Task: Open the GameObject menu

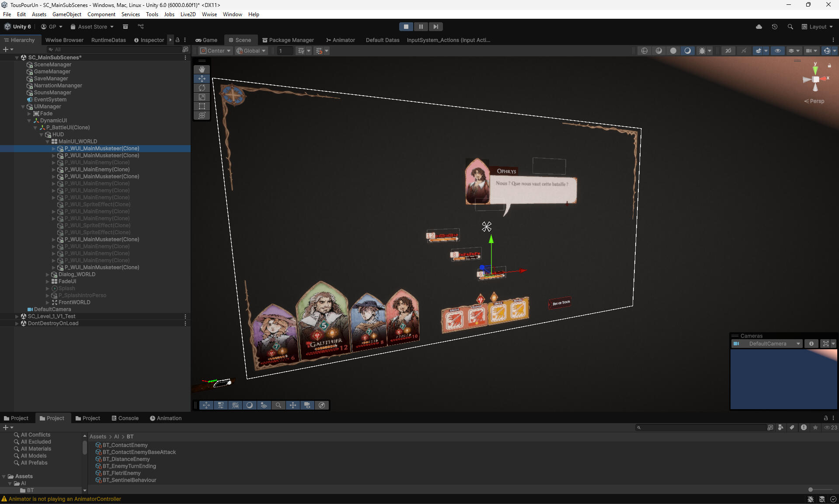Action: coord(66,14)
